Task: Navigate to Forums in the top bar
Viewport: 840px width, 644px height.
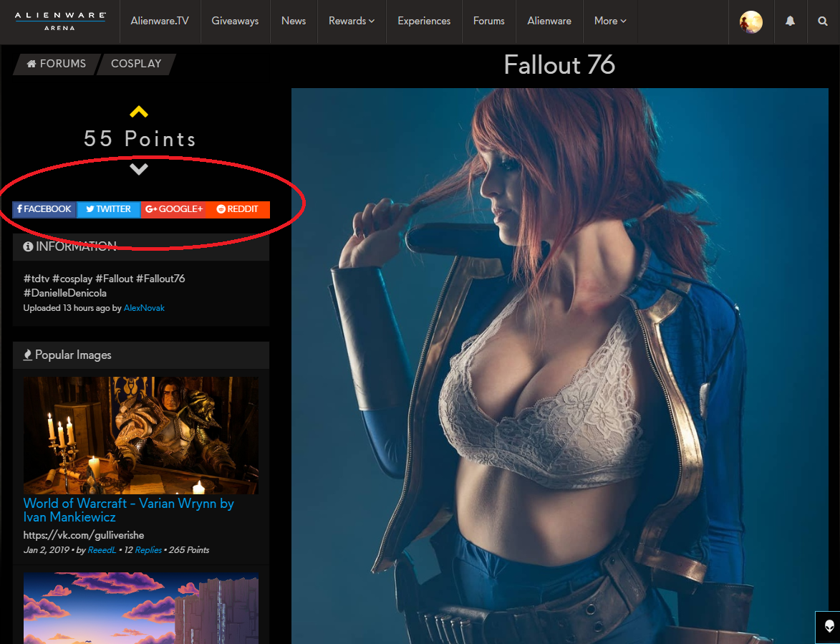Action: click(488, 21)
